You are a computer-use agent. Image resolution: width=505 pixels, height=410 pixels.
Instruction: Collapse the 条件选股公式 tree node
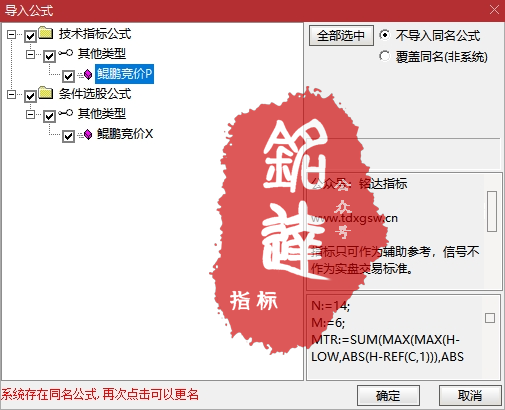(11, 95)
